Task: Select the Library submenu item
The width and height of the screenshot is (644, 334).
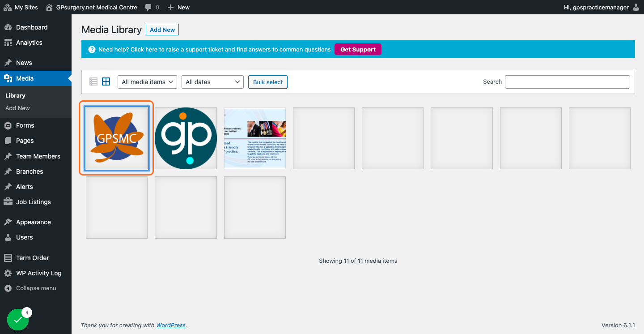Action: click(x=15, y=95)
